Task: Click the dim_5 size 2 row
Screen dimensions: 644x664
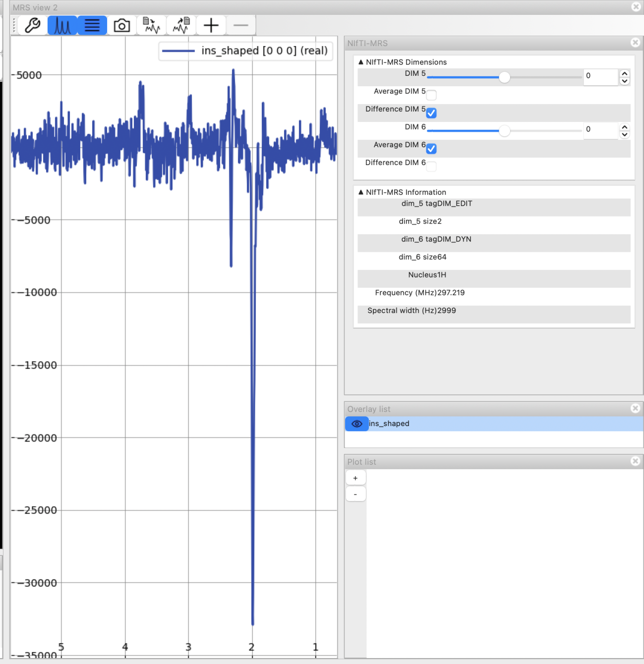Action: [494, 225]
